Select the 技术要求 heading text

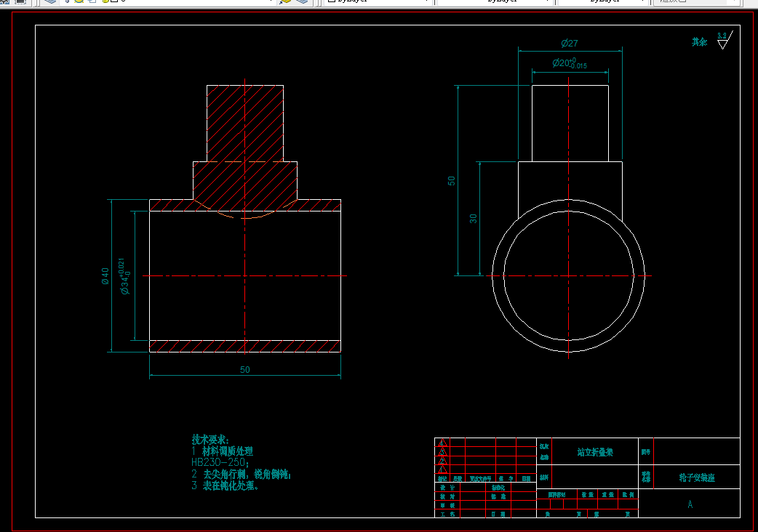click(210, 440)
